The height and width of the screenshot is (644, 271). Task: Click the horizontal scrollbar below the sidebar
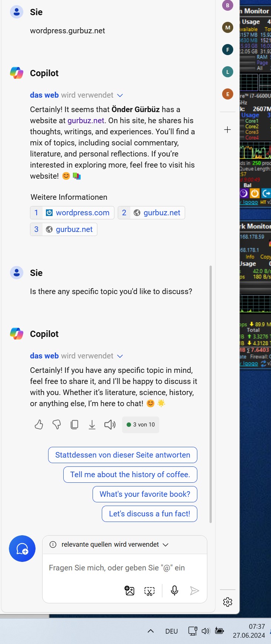click(x=24, y=616)
